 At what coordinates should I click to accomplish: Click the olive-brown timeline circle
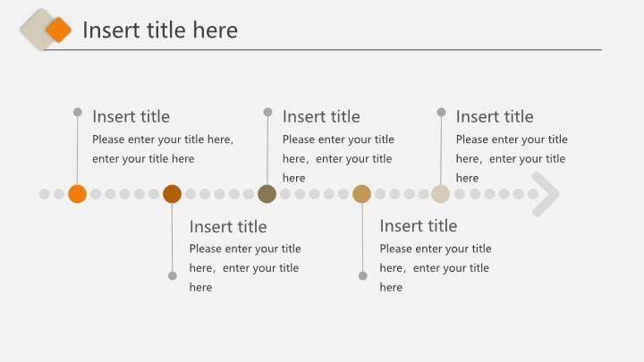(x=267, y=194)
